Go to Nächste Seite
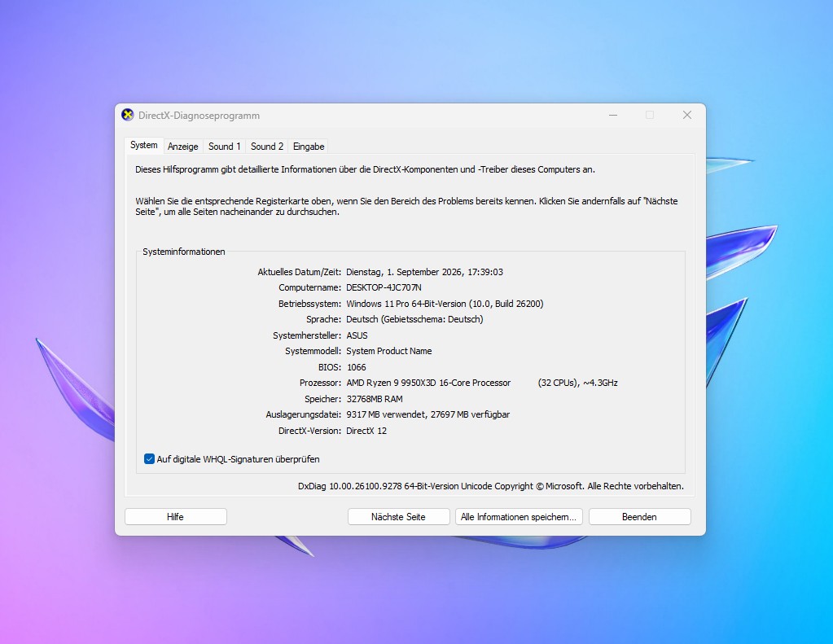This screenshot has width=833, height=644. [398, 517]
